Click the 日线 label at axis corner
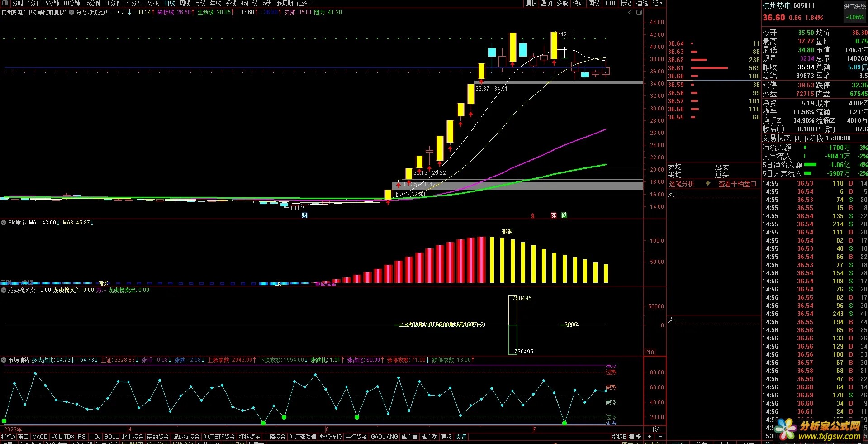The height and width of the screenshot is (444, 868). pyautogui.click(x=654, y=429)
